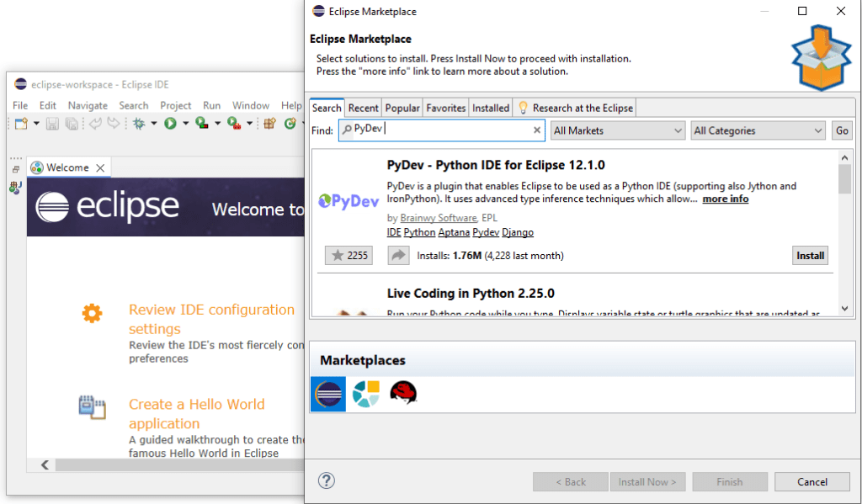Screen dimensions: 862x504
Task: Switch to the Recent tab in Marketplace
Action: coord(364,109)
